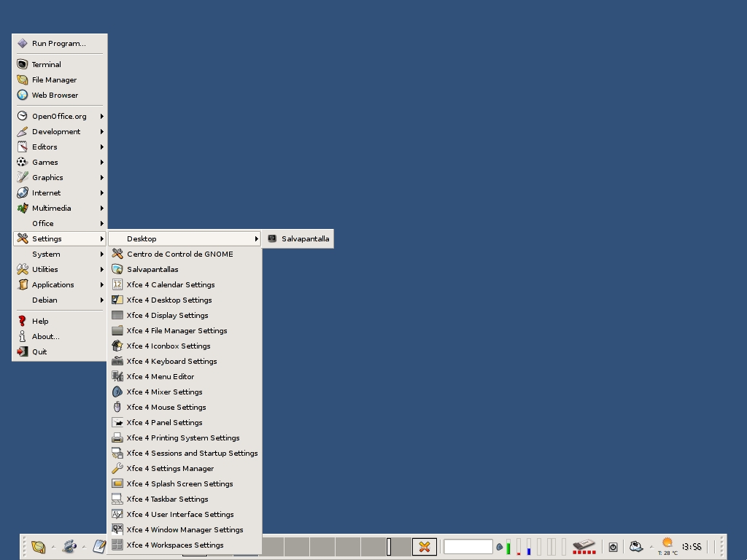Image resolution: width=747 pixels, height=560 pixels.
Task: Open Xfce 4 Mouse Settings
Action: [x=185, y=407]
